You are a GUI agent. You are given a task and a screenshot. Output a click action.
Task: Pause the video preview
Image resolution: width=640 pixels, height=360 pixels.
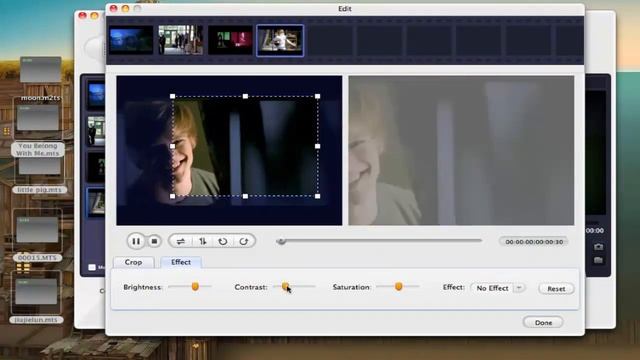pos(136,241)
